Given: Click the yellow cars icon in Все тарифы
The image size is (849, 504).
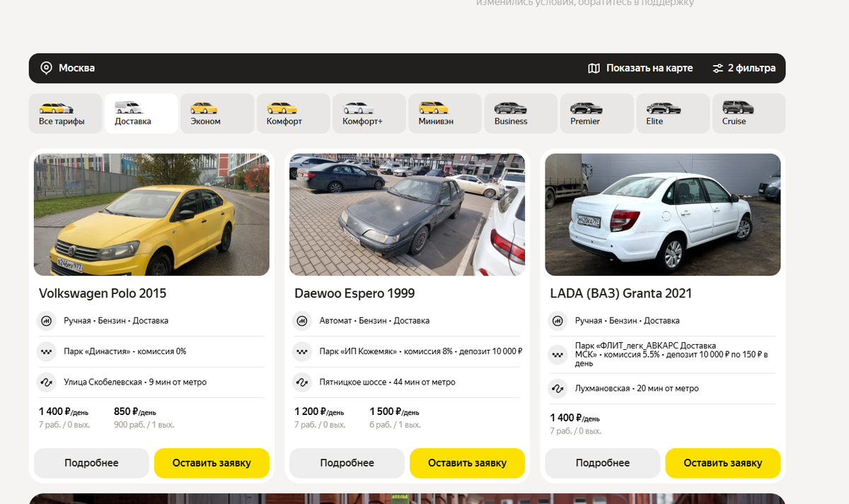Looking at the screenshot, I should [x=56, y=108].
